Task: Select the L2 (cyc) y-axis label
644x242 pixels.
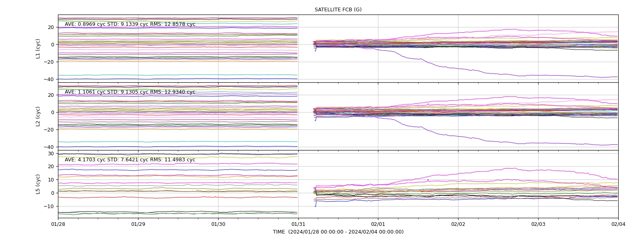Action: (x=38, y=117)
